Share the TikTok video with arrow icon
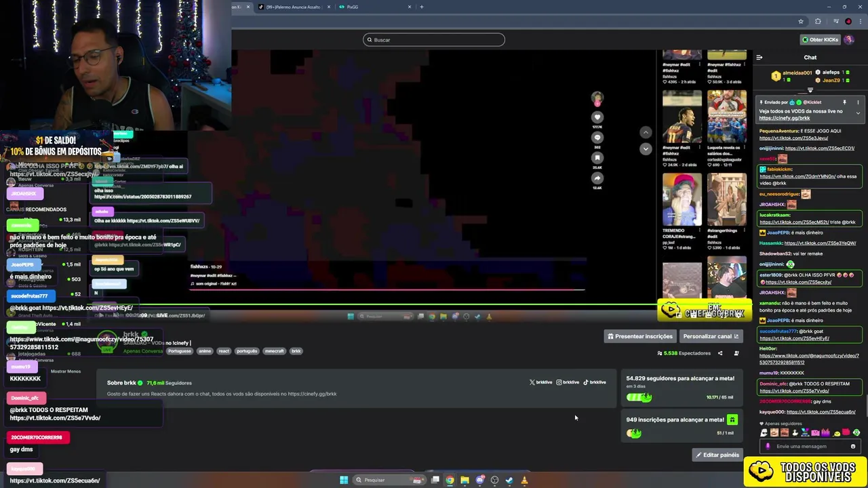Screen dimensions: 868x488 tap(597, 178)
